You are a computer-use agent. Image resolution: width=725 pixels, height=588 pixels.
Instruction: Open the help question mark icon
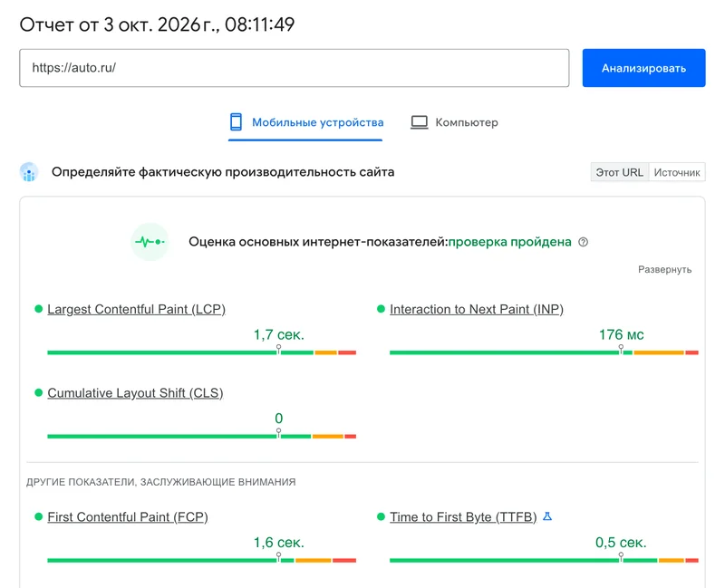coord(584,242)
